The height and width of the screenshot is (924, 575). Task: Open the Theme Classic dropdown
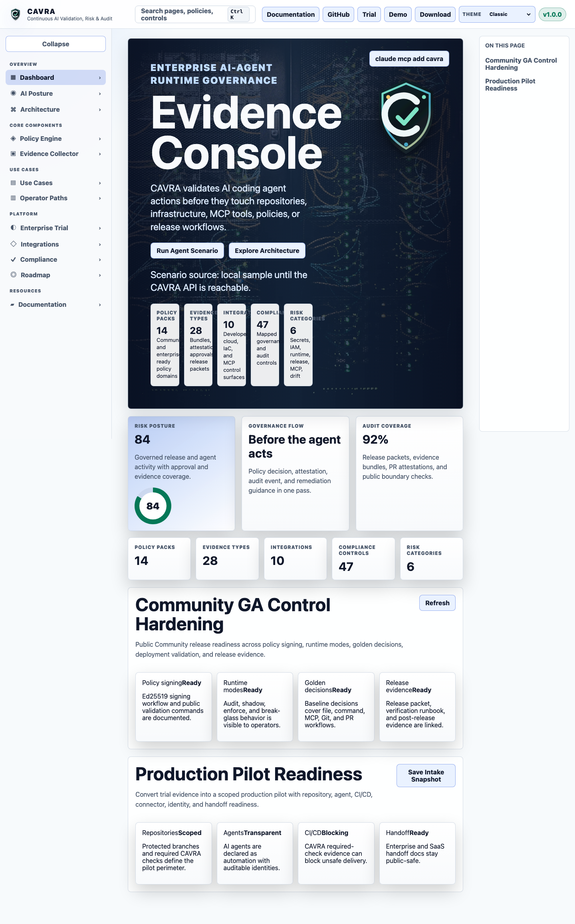pyautogui.click(x=510, y=14)
